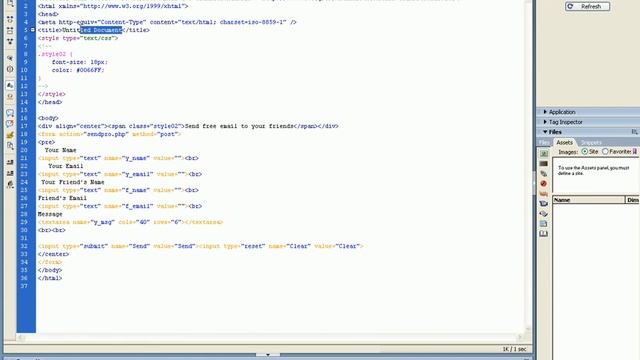The image size is (640, 360).
Task: Click the Collapse Selection icon
Action: click(10, 31)
